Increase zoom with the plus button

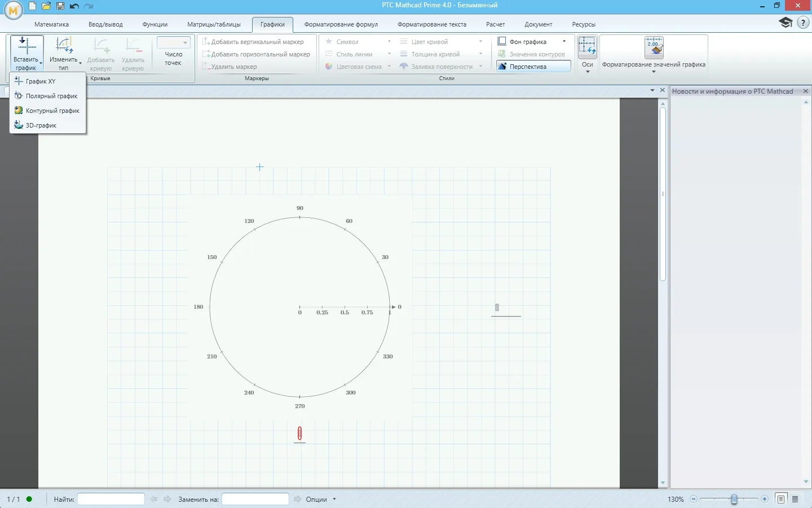pos(765,499)
